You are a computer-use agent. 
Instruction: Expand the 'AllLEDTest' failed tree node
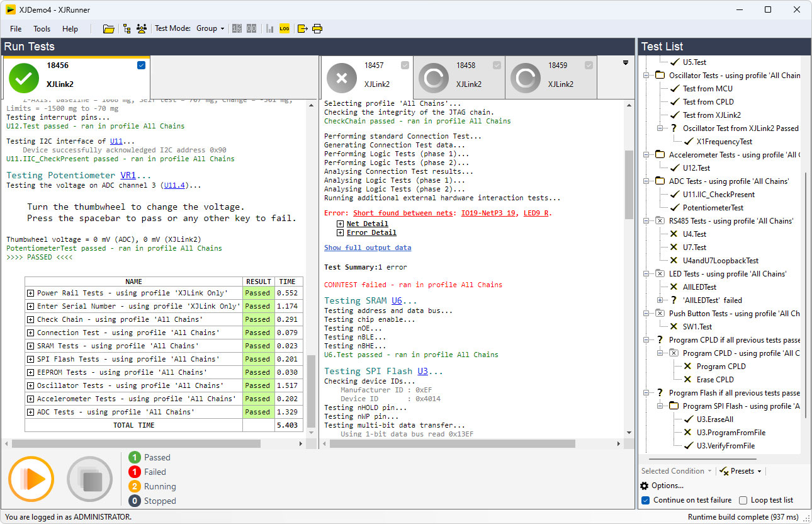[660, 300]
